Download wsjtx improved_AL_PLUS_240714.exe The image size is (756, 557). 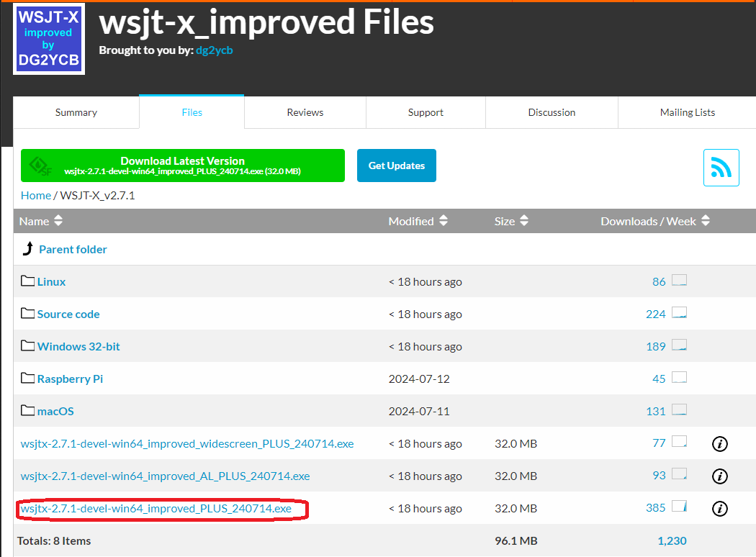[166, 476]
